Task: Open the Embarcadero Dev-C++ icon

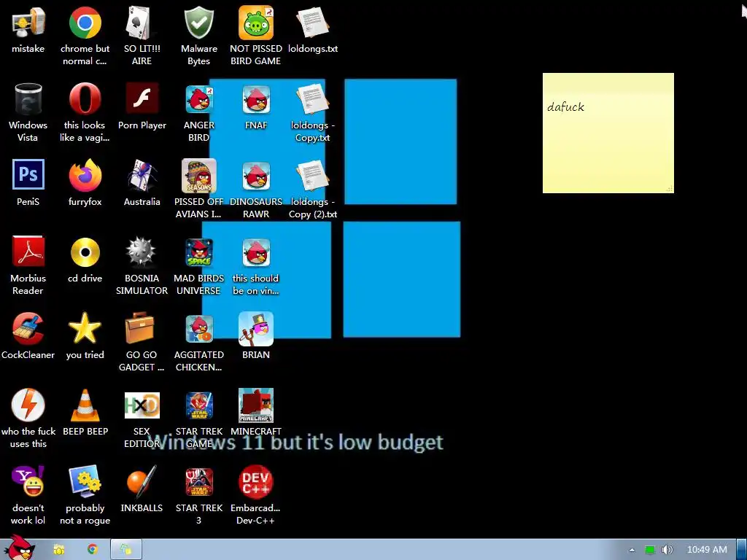Action: [x=256, y=481]
